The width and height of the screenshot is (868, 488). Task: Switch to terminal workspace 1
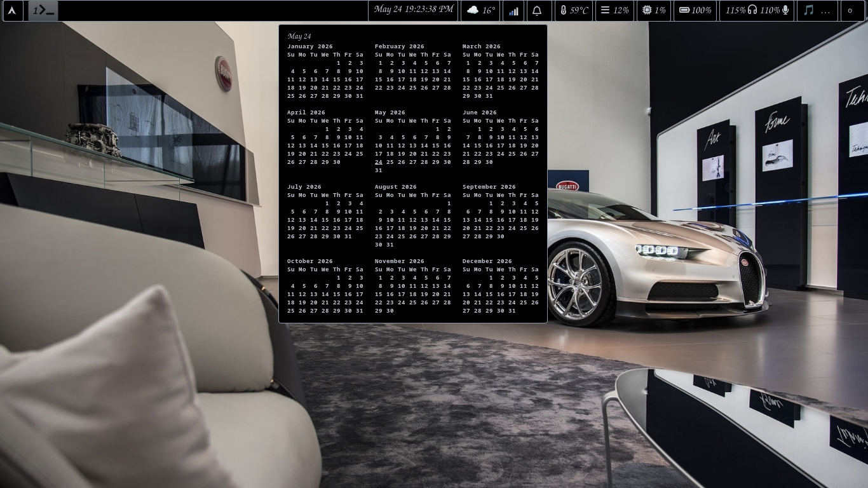click(43, 10)
